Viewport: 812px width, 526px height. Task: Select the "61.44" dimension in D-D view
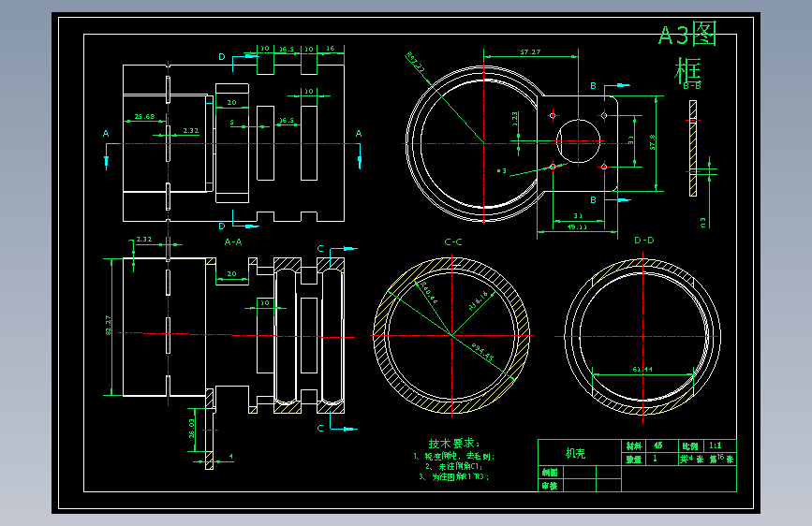(642, 369)
